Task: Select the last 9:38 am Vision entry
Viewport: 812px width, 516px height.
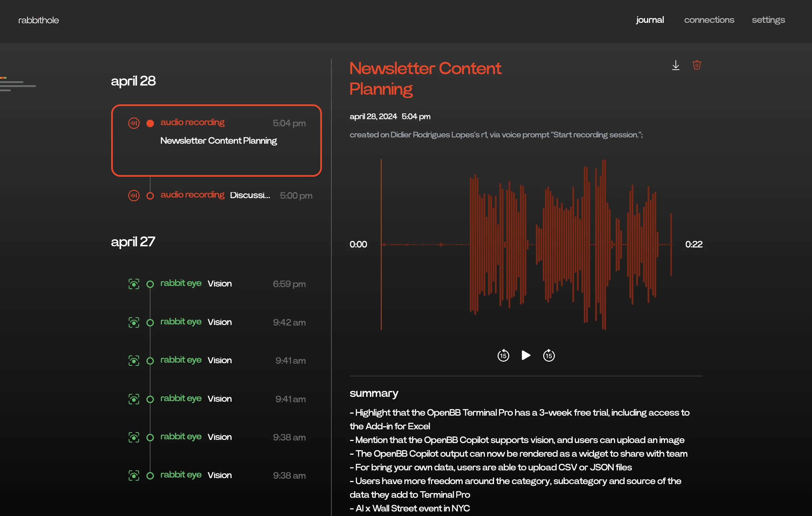Action: 219,475
